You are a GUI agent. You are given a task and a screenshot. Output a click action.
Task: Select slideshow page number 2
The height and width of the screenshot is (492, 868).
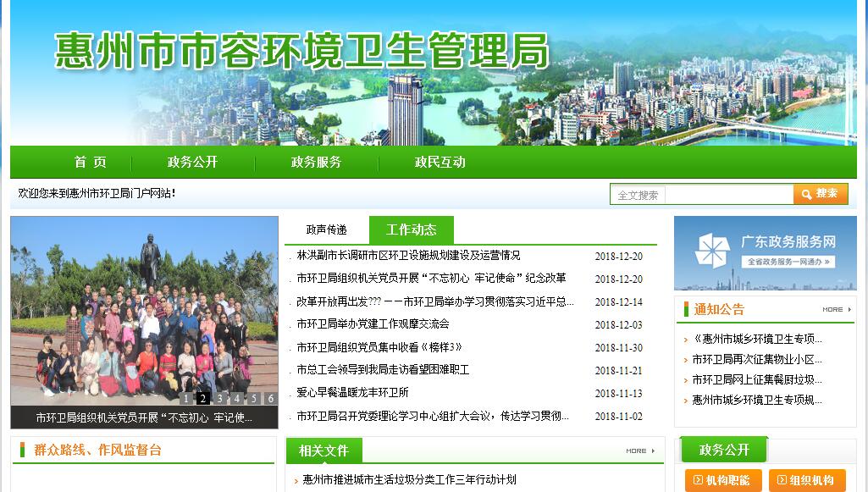click(x=203, y=398)
